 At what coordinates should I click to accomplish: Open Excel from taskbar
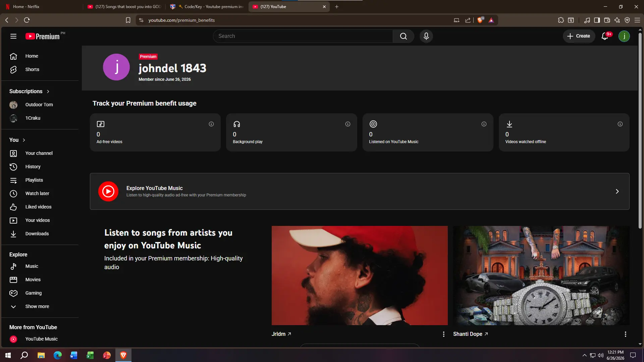point(90,355)
